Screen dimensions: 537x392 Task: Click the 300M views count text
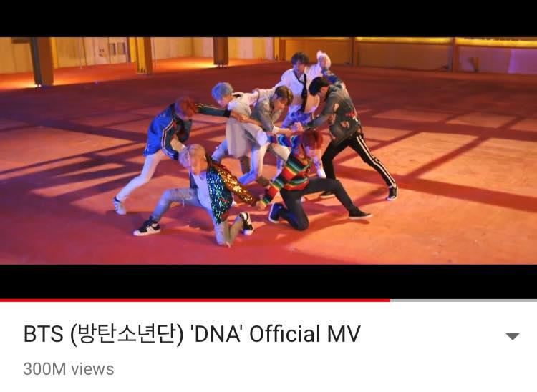point(69,369)
